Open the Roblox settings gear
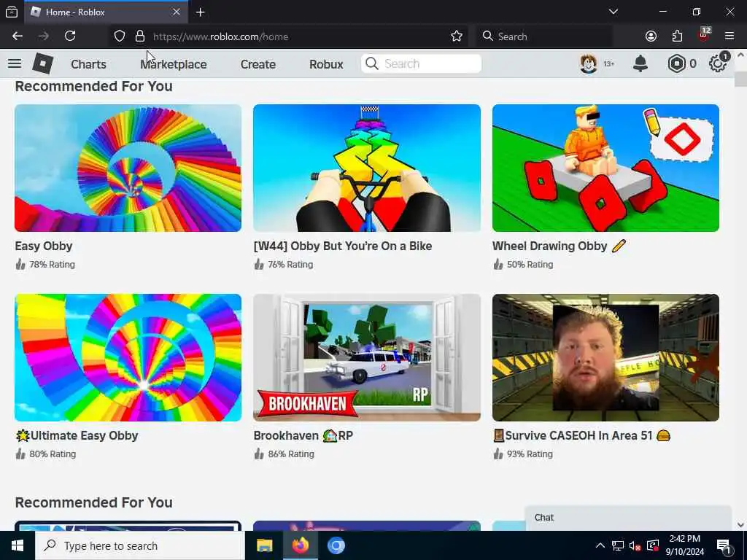This screenshot has height=560, width=747. (x=718, y=63)
